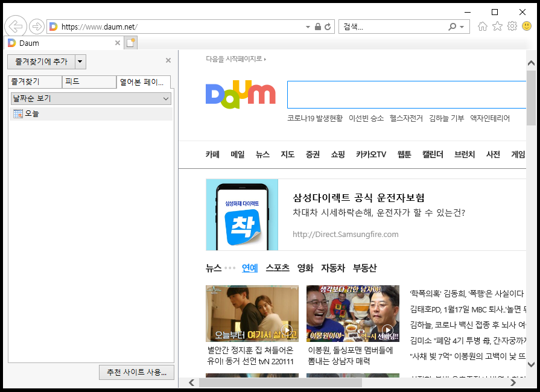The width and height of the screenshot is (540, 392).
Task: Click the vertical scrollbar down arrow
Action: (x=531, y=364)
